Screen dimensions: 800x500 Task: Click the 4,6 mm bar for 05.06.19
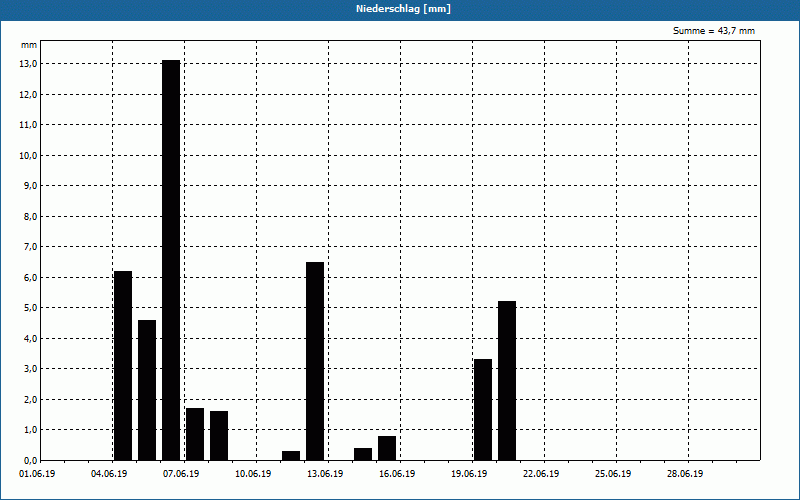click(147, 390)
